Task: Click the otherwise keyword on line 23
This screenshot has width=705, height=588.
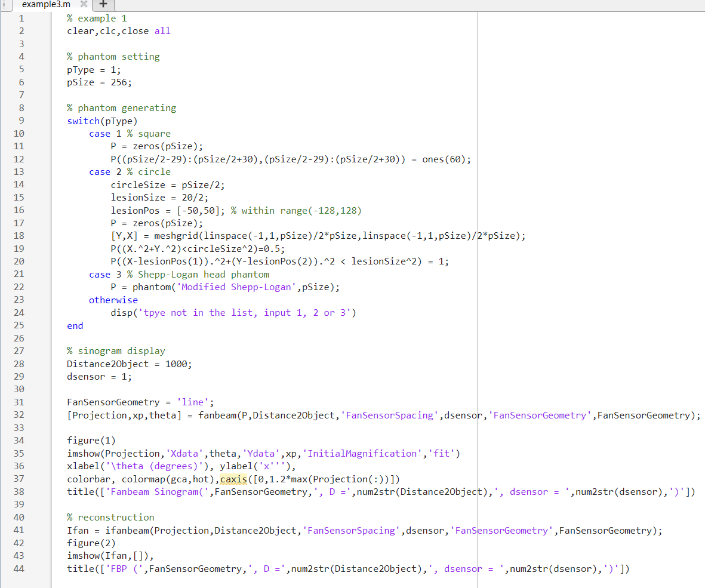Action: pos(113,300)
